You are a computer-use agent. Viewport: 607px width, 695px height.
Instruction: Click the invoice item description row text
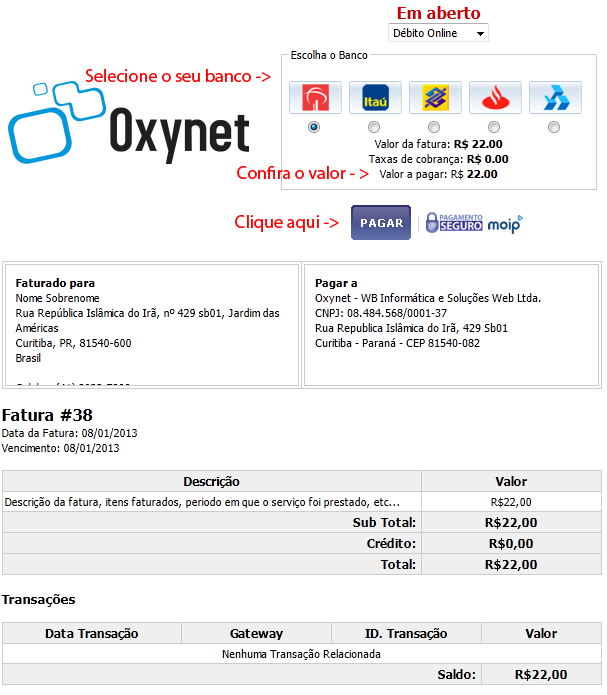coord(202,502)
